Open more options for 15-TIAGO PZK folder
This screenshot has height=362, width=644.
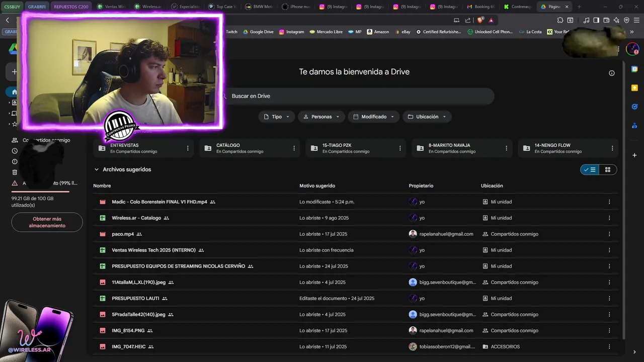pyautogui.click(x=400, y=148)
